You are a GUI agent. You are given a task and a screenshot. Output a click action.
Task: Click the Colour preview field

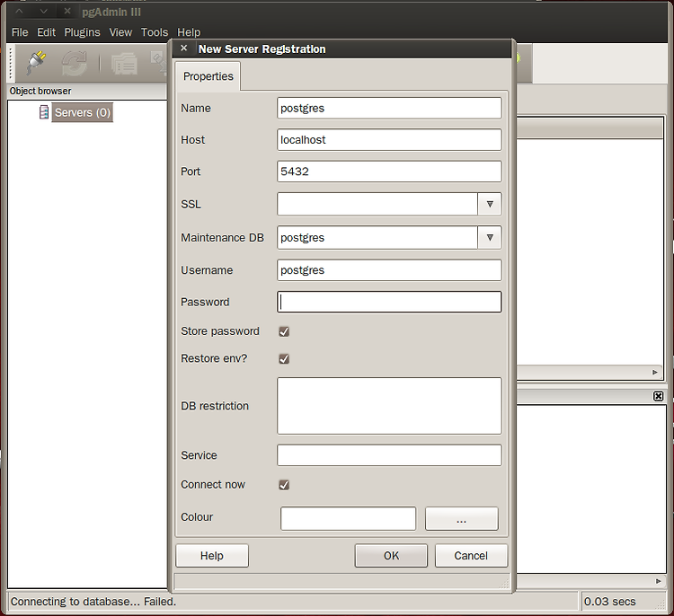coord(348,518)
